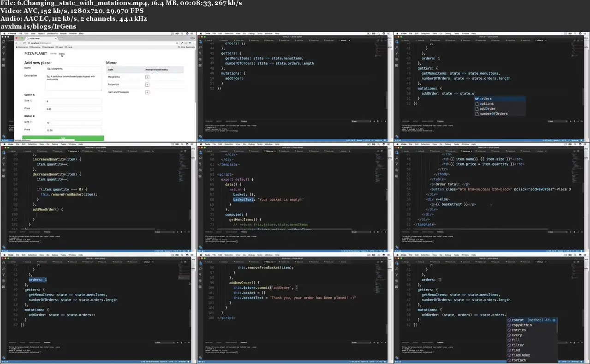Click Option 1 Price field showing 6.95
This screenshot has width=590, height=364.
[x=73, y=109]
